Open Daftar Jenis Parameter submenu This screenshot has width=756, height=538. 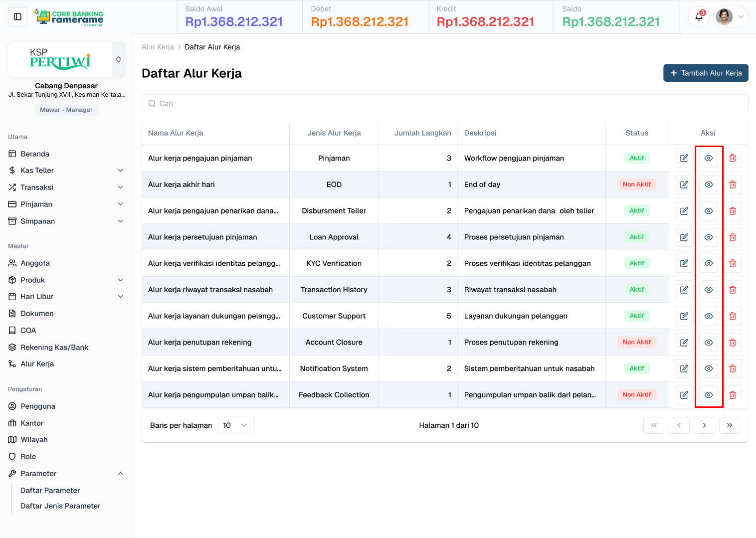pyautogui.click(x=60, y=506)
